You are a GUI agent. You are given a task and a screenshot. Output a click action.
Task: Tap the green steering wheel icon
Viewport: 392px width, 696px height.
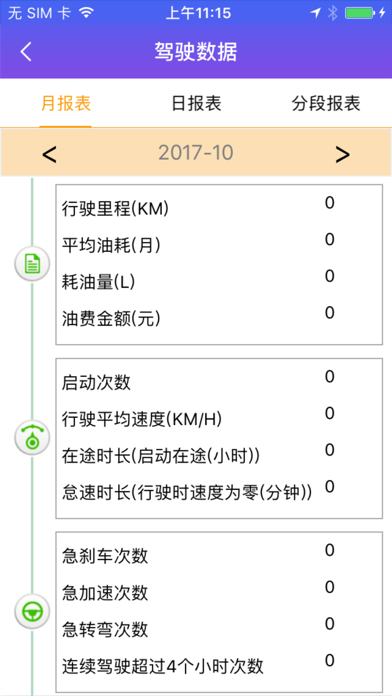click(32, 612)
